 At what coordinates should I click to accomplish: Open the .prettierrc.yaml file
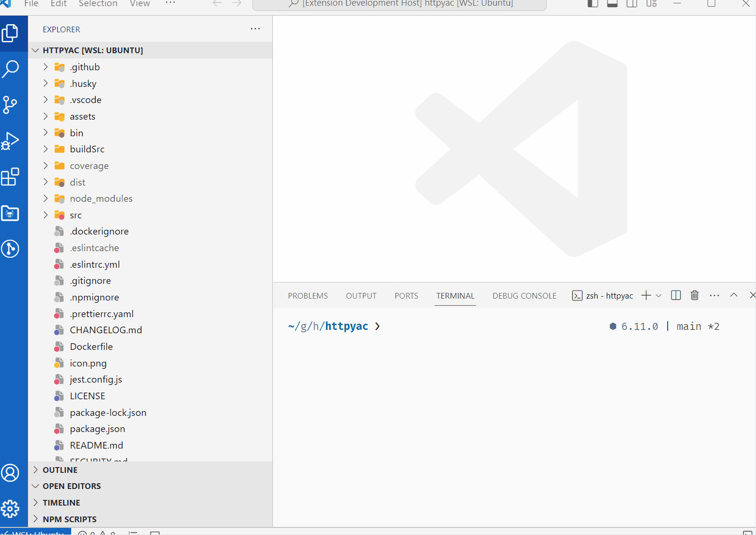click(x=150, y=314)
